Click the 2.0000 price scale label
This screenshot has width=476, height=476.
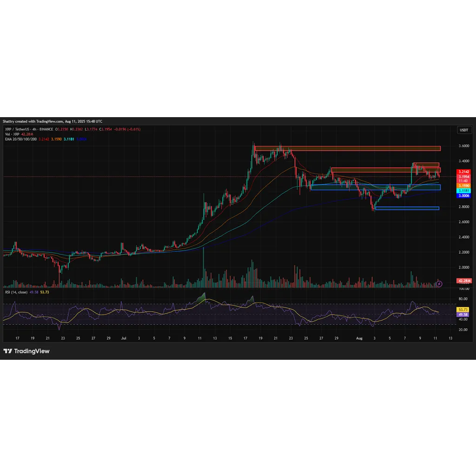[463, 267]
